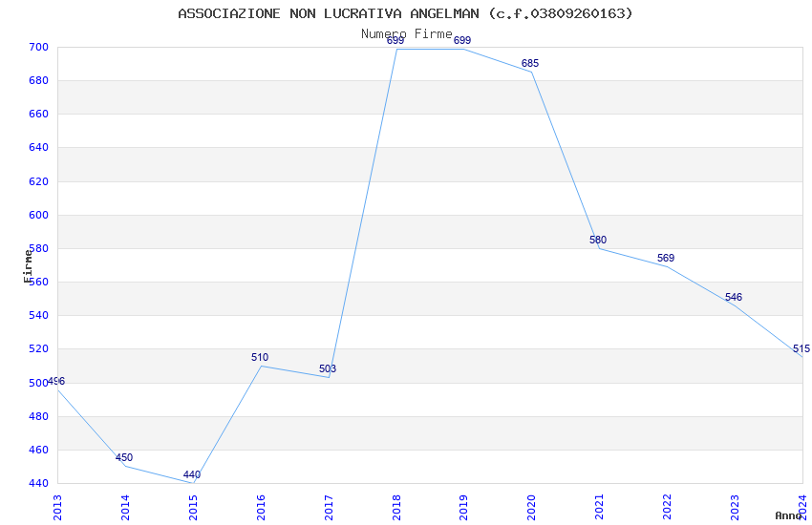This screenshot has width=812, height=525.
Task: Click the 515 data label
Action: pyautogui.click(x=801, y=348)
